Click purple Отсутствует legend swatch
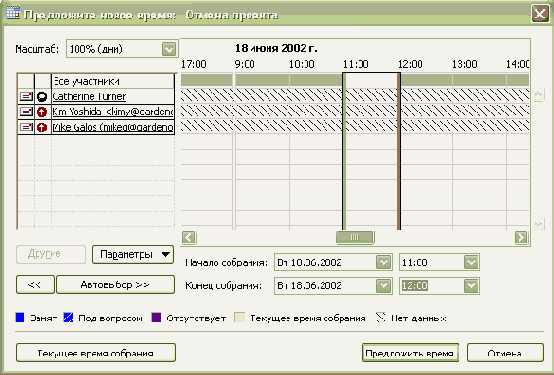554x375 pixels. tap(156, 317)
